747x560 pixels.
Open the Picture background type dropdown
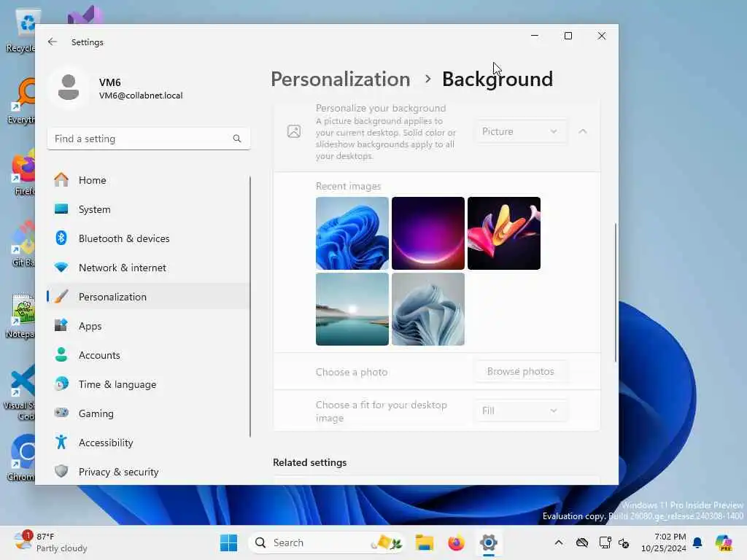(x=520, y=131)
